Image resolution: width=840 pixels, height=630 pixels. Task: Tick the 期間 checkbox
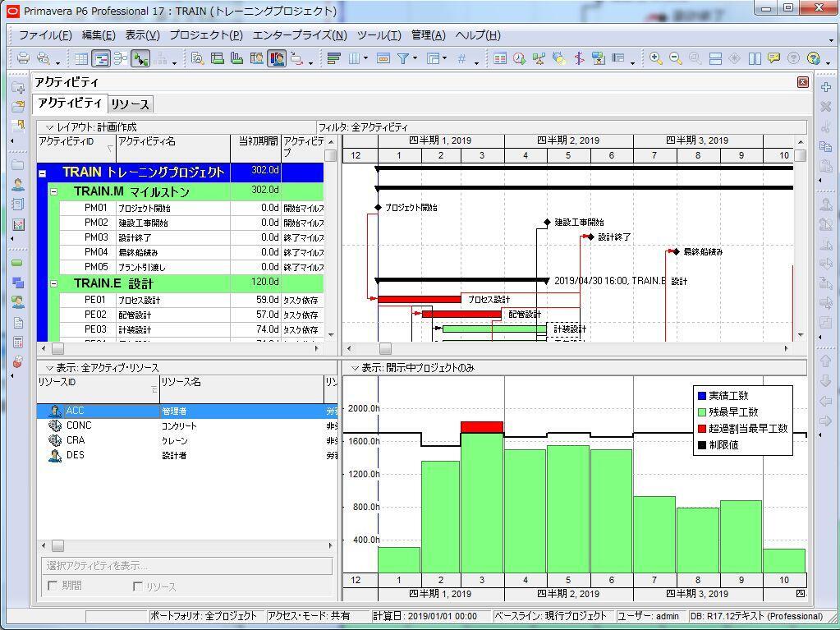[53, 586]
